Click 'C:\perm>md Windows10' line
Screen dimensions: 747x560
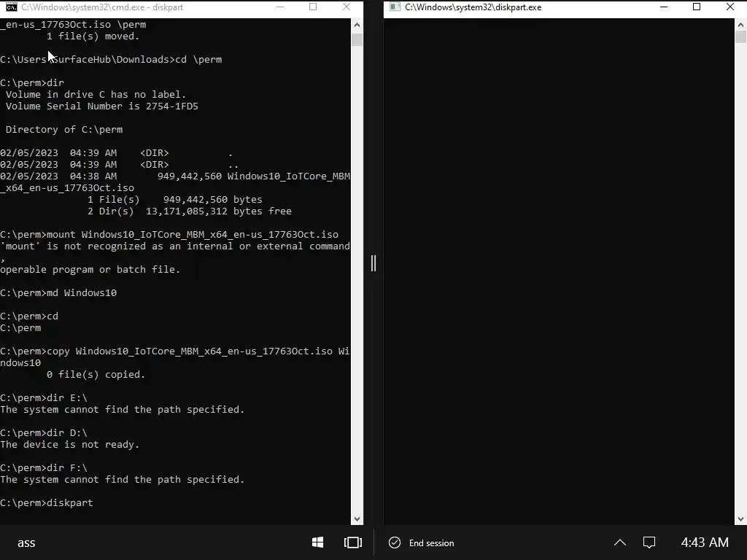point(58,293)
